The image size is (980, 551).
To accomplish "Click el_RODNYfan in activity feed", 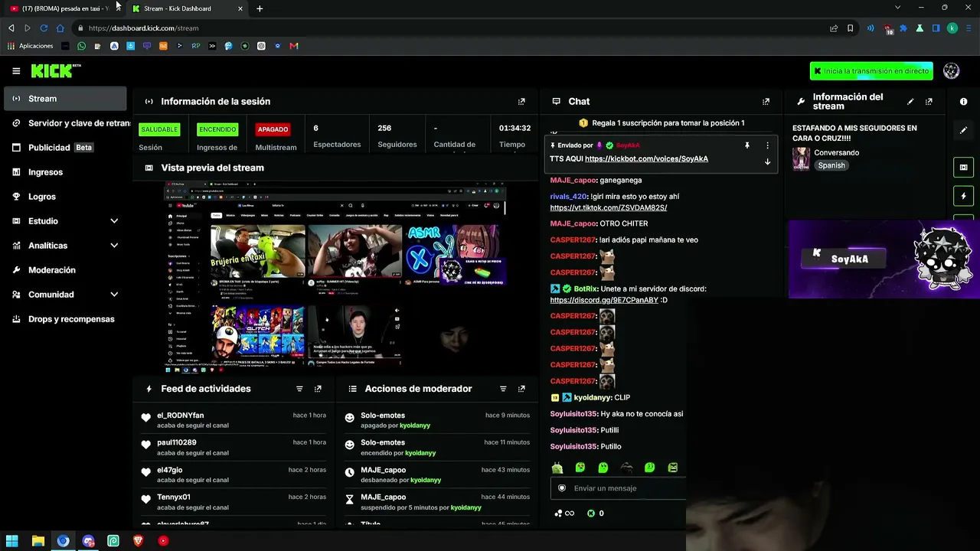I will (180, 416).
